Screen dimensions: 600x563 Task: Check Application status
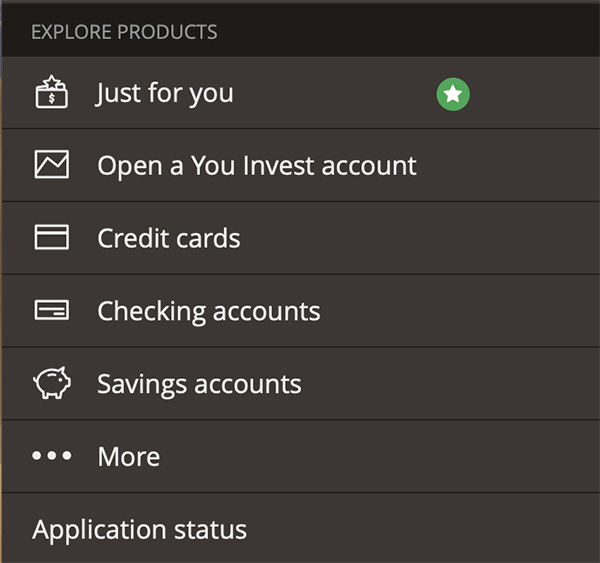(x=140, y=530)
